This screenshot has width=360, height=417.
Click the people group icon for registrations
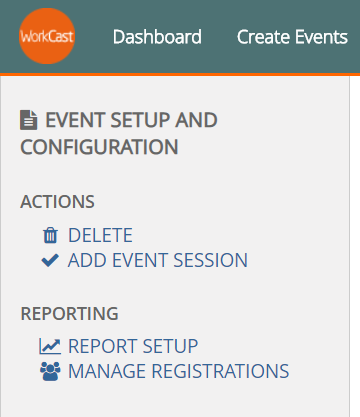click(50, 371)
